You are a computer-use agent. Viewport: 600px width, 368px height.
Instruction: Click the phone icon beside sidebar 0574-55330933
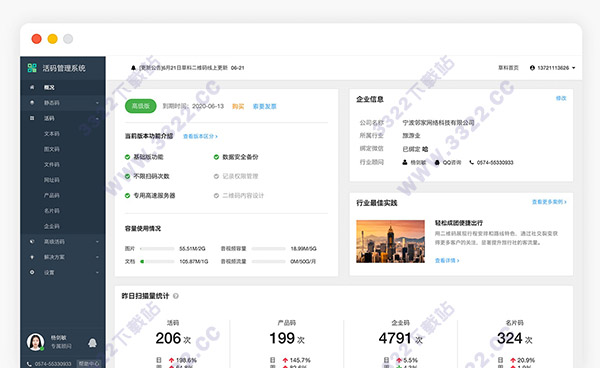[29, 364]
